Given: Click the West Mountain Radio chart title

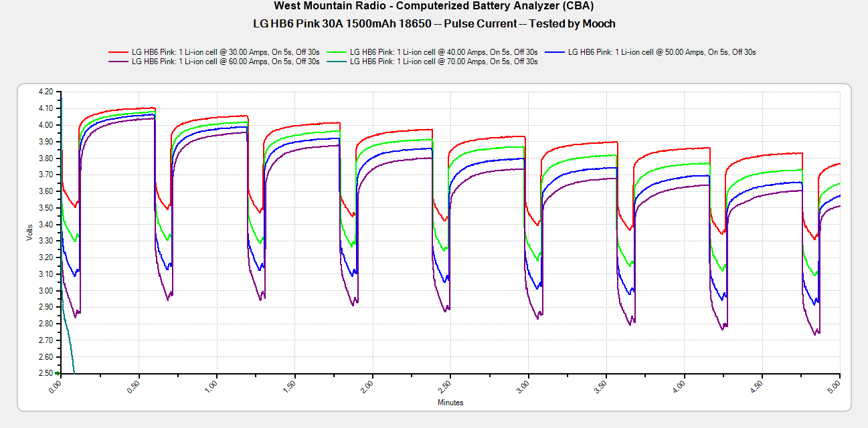Looking at the screenshot, I should coord(434,6).
